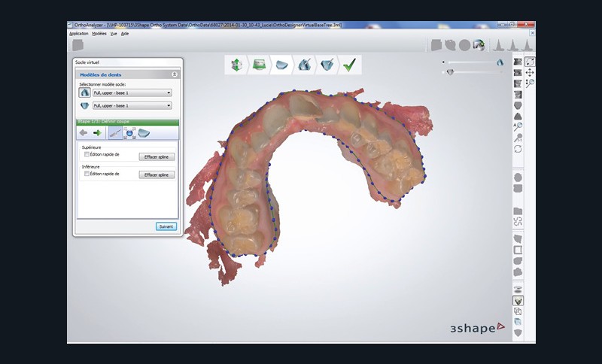Click the lower transparency slider handle
This screenshot has height=364, width=602.
[450, 72]
